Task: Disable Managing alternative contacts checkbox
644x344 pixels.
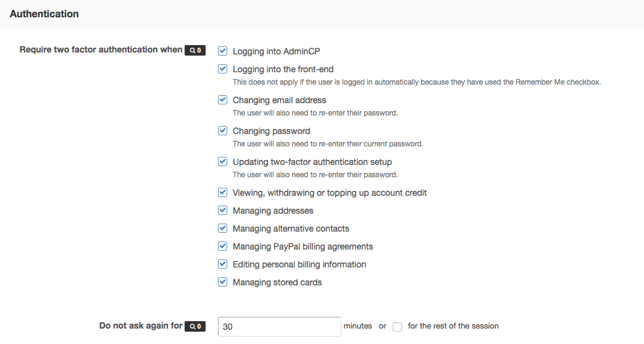Action: (x=223, y=229)
